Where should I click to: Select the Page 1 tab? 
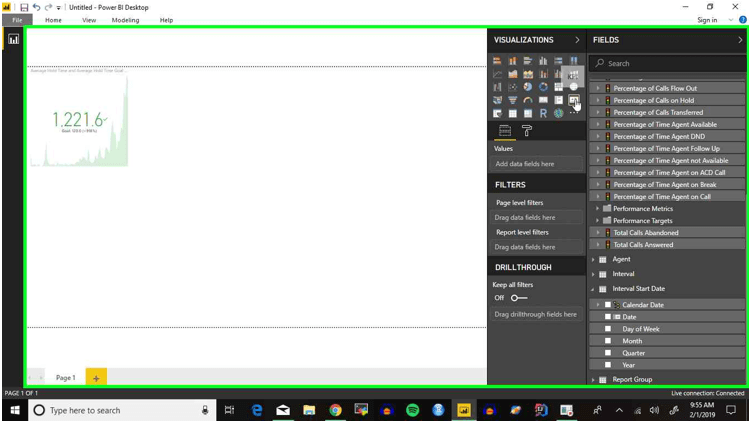(66, 377)
